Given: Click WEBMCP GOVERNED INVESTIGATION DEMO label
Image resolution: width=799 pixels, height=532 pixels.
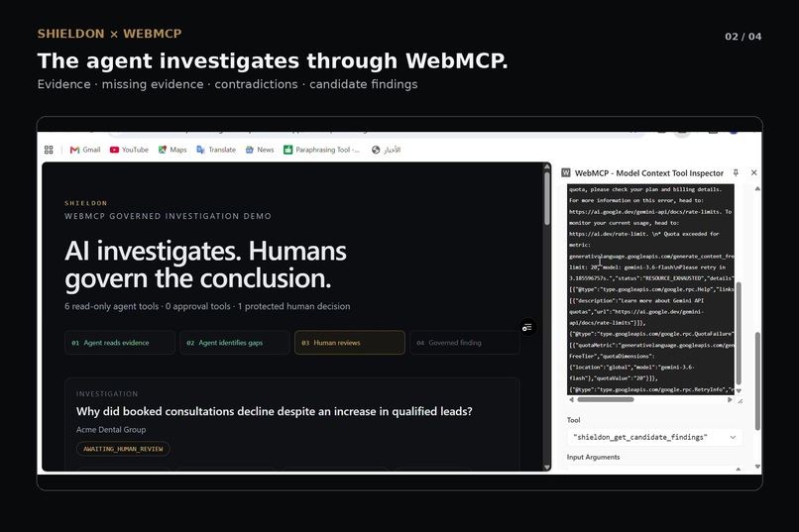Looking at the screenshot, I should 168,216.
